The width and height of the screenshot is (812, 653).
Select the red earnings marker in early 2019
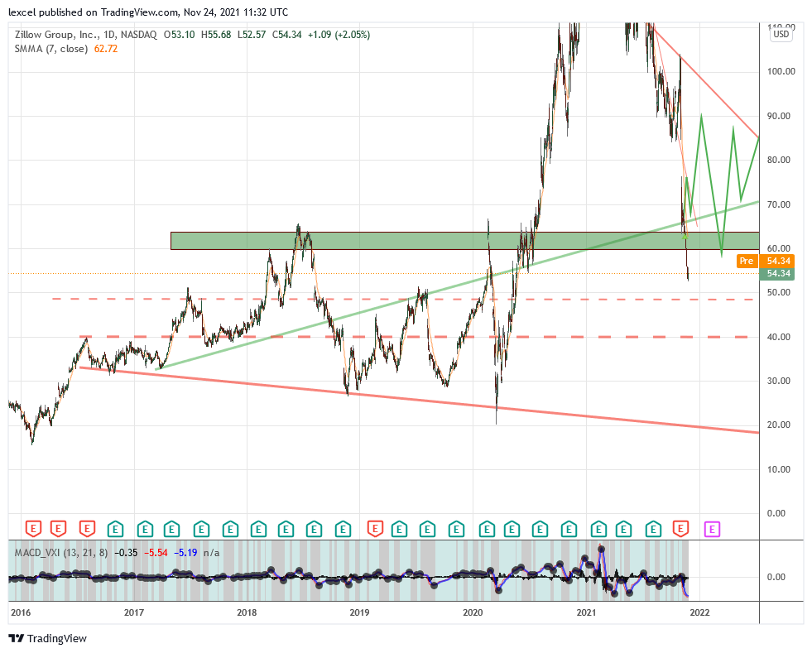tap(375, 529)
